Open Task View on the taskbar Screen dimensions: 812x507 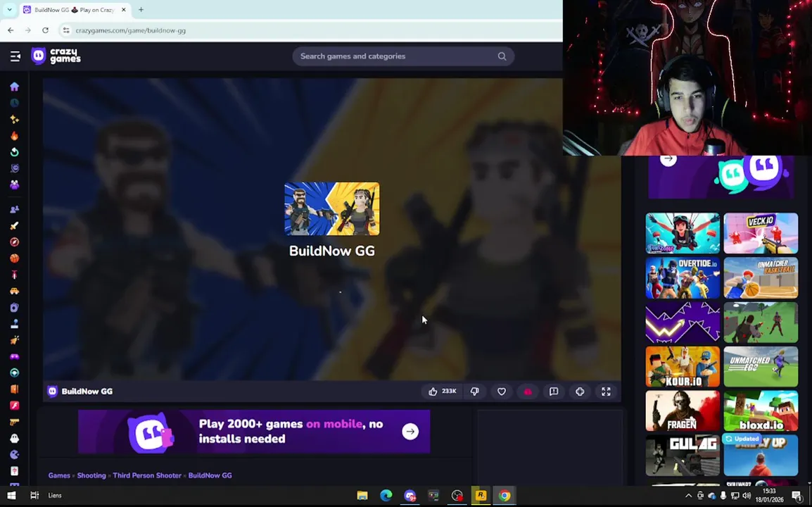pyautogui.click(x=34, y=496)
